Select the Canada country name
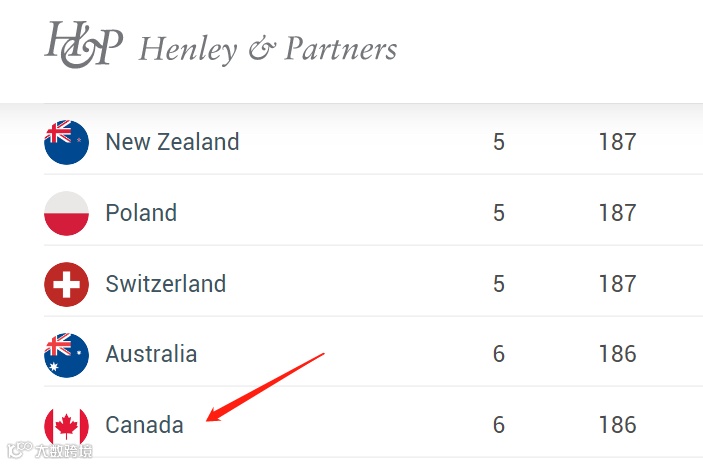 click(x=145, y=425)
